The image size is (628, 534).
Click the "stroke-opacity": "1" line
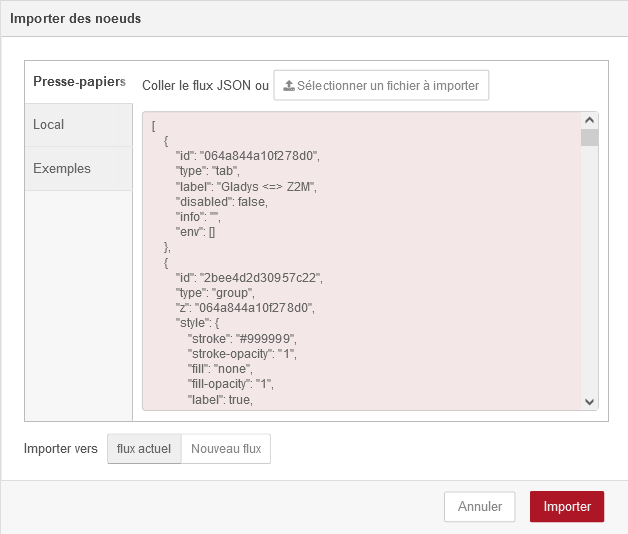(242, 354)
